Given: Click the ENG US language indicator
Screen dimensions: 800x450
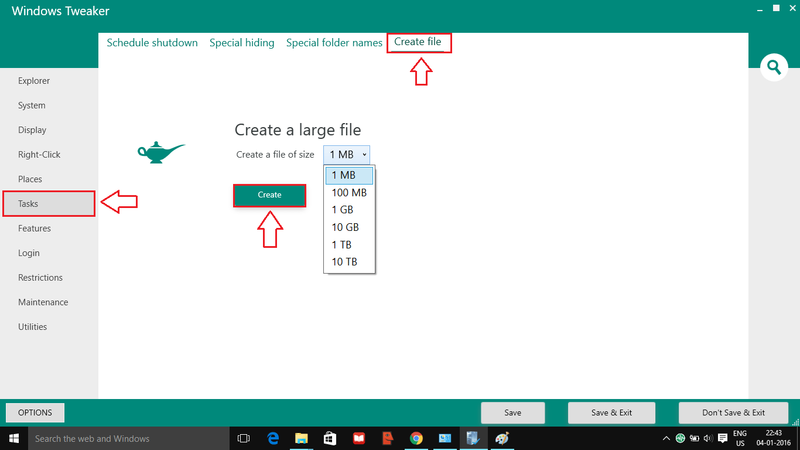Looking at the screenshot, I should (x=740, y=438).
